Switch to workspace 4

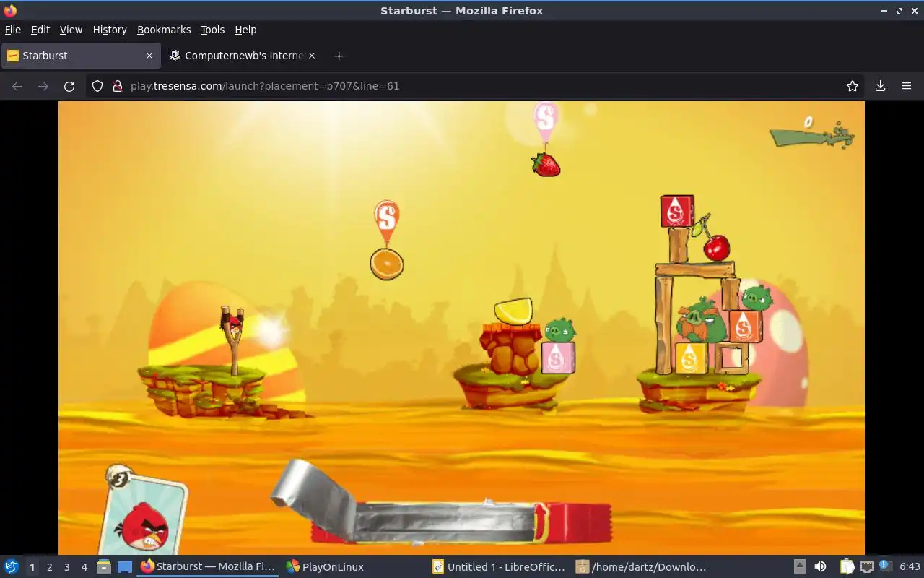click(84, 567)
